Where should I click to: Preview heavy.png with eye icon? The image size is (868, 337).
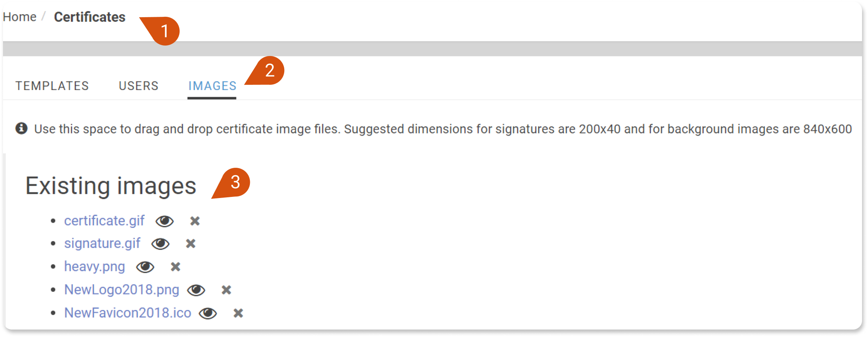coord(145,267)
